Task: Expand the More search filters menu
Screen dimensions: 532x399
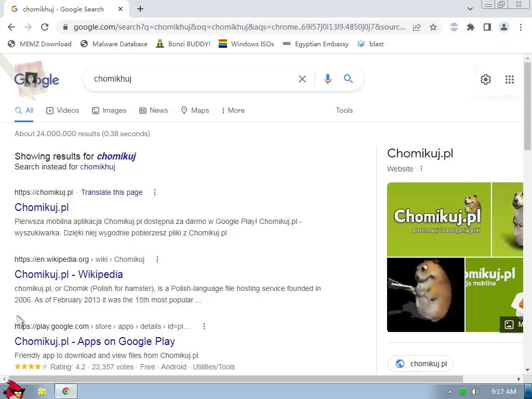Action: [233, 110]
